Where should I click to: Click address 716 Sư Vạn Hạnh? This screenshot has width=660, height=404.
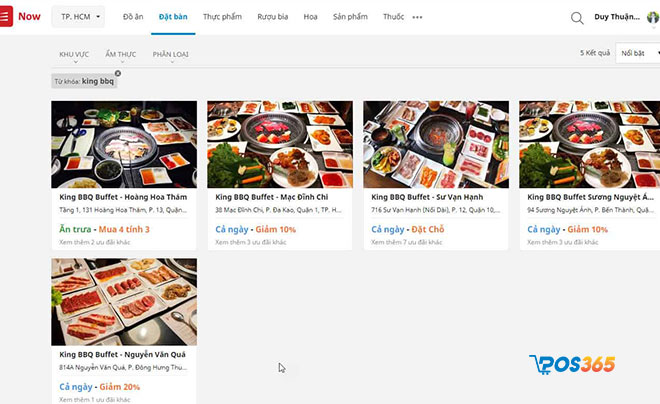pos(436,210)
